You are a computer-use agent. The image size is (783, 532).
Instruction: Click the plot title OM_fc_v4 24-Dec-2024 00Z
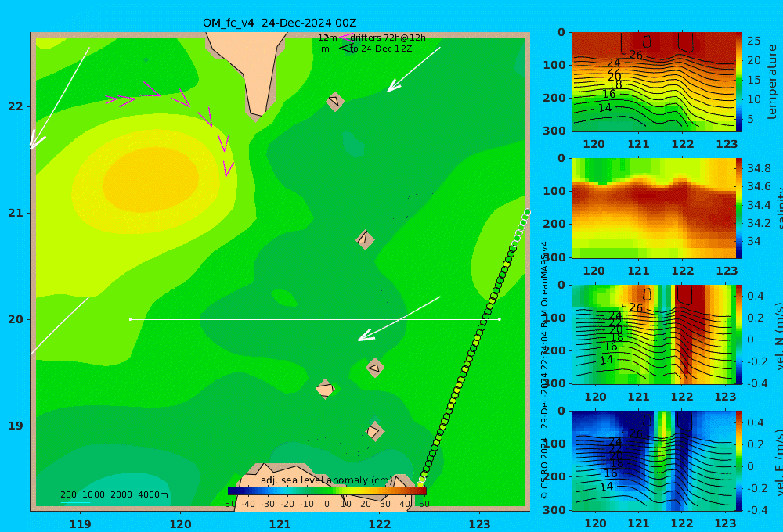(280, 23)
